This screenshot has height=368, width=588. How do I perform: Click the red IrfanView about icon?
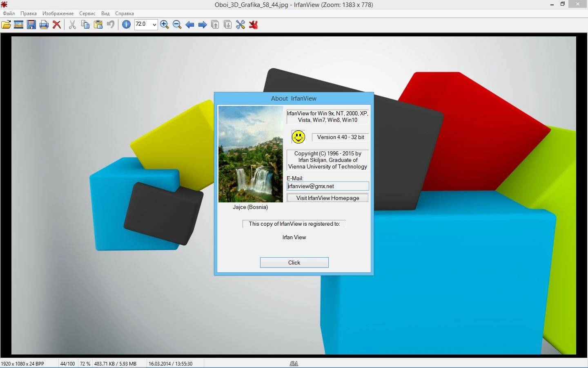click(x=254, y=25)
